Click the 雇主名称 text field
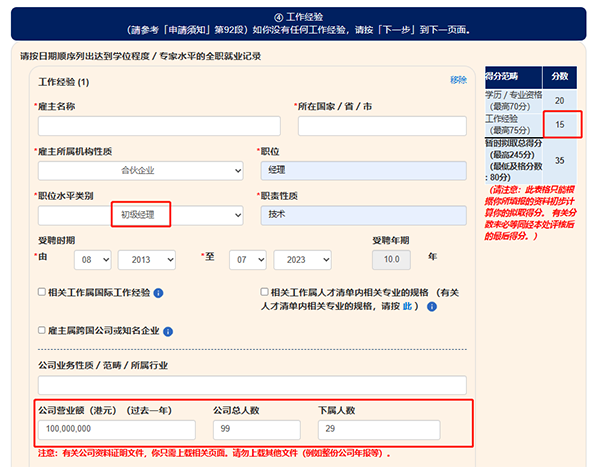600x467 pixels. tap(141, 126)
